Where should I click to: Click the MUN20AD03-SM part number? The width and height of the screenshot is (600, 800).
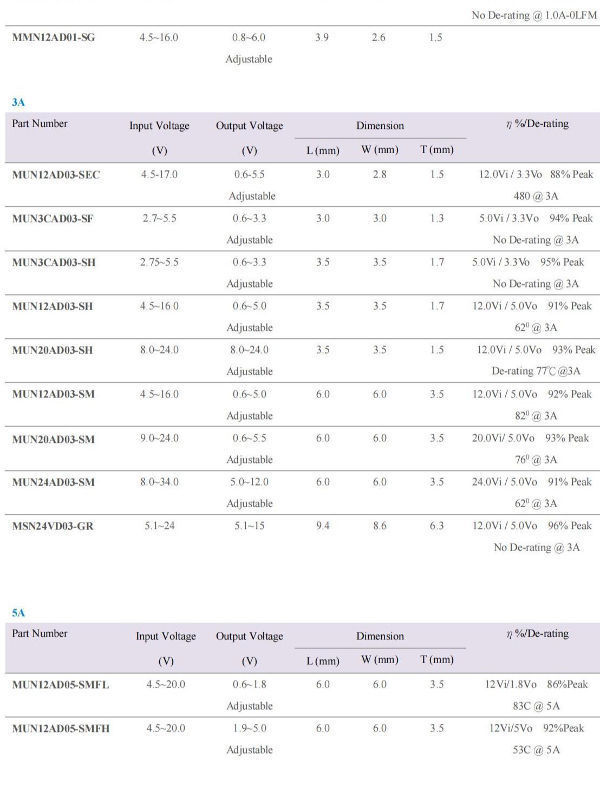click(x=53, y=438)
